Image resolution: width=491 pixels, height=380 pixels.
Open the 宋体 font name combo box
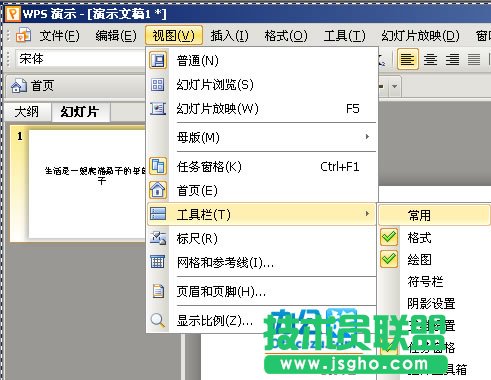coord(81,59)
